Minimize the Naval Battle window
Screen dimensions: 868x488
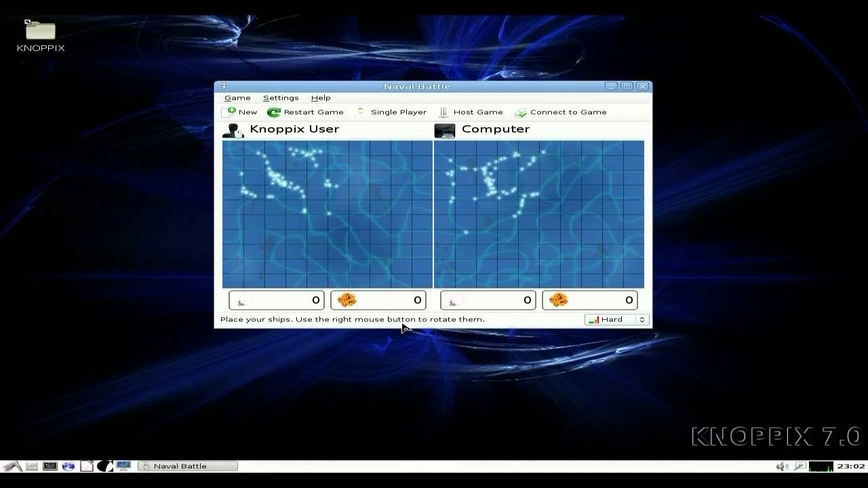[x=612, y=86]
